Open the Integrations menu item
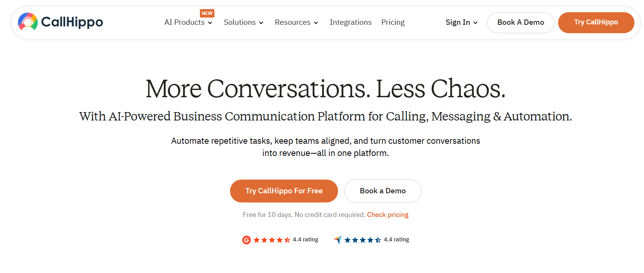Image resolution: width=644 pixels, height=273 pixels. coord(351,22)
